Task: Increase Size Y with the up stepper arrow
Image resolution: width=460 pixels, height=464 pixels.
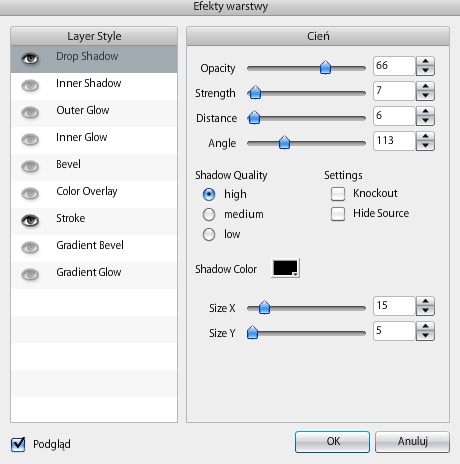Action: click(425, 326)
